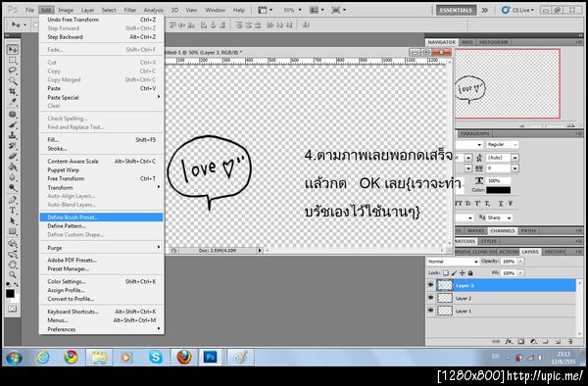This screenshot has width=588, height=386.
Task: Toggle lock position icon
Action: [462, 273]
